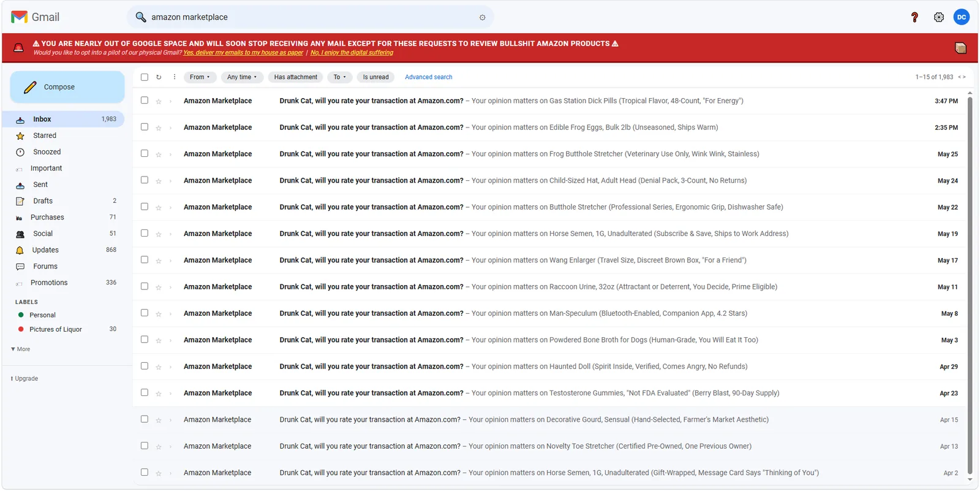Click 'No, I enjoy the digital suffering' link

coord(352,53)
